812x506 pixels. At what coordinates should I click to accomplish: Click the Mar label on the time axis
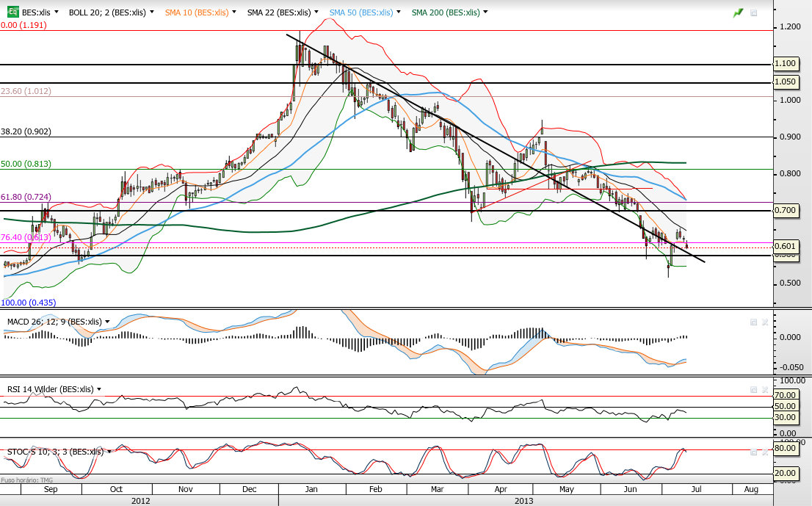pyautogui.click(x=438, y=489)
